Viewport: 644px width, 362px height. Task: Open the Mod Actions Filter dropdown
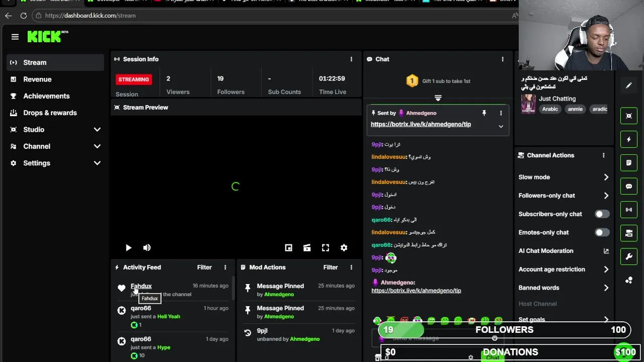[330, 267]
